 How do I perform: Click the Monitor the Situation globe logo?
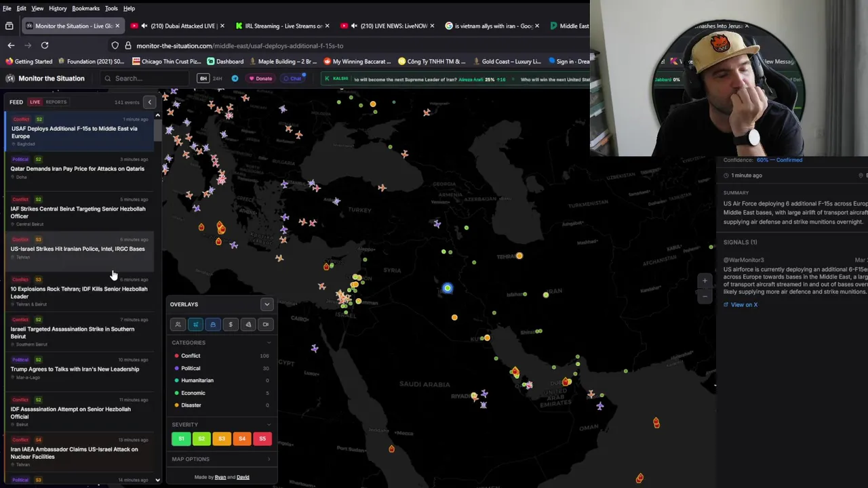click(10, 79)
